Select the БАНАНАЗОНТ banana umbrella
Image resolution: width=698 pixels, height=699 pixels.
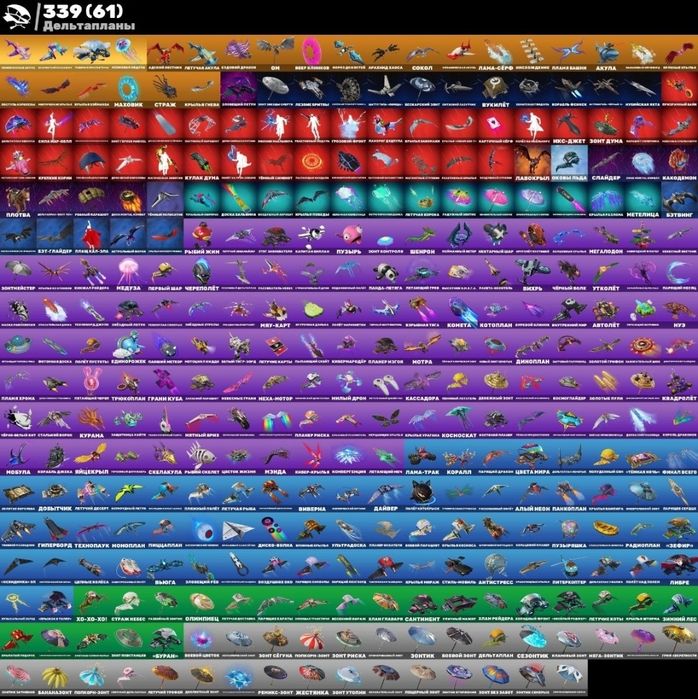point(55,678)
